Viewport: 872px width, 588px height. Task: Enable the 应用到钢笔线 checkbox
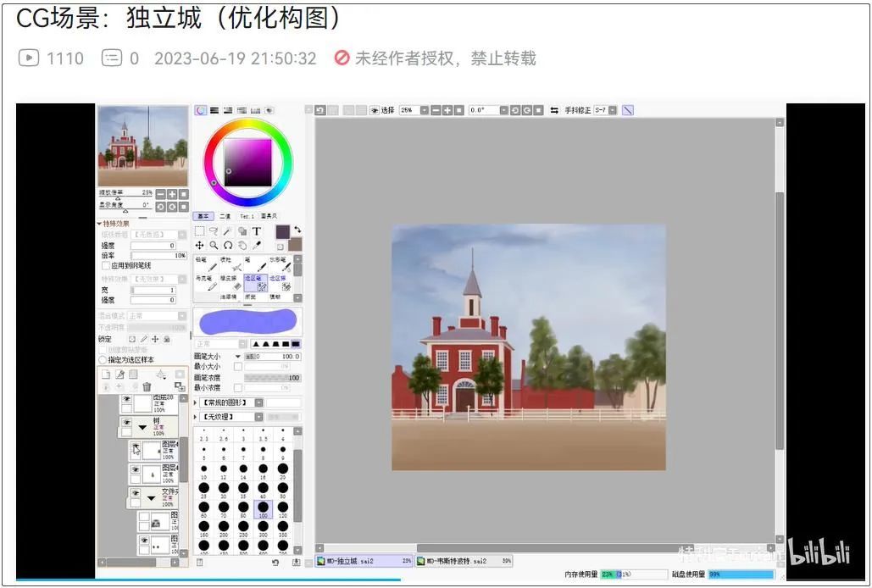click(x=105, y=266)
